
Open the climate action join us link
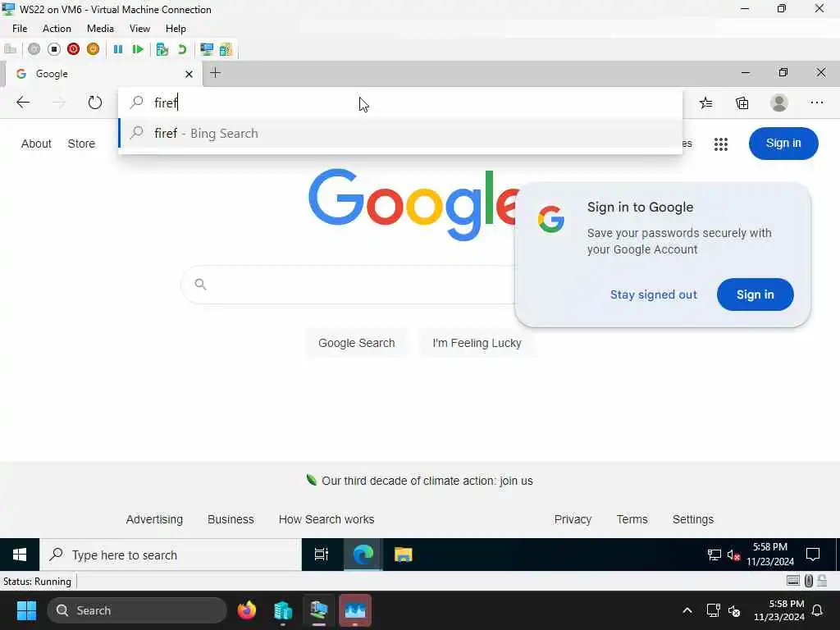(427, 481)
